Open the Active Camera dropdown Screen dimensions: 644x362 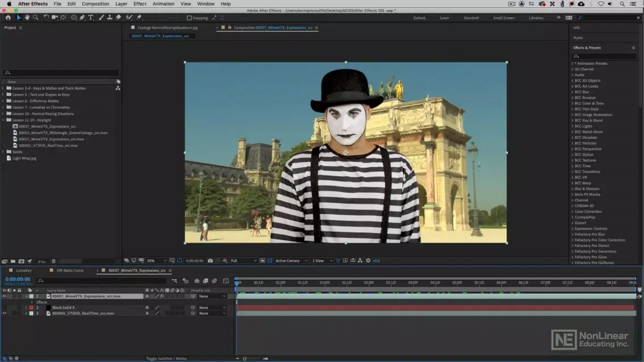pyautogui.click(x=291, y=261)
